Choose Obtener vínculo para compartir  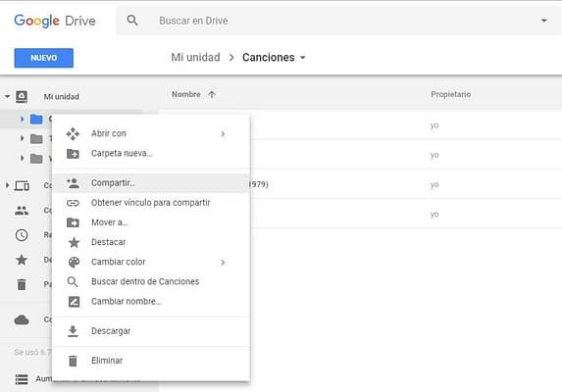(x=151, y=203)
